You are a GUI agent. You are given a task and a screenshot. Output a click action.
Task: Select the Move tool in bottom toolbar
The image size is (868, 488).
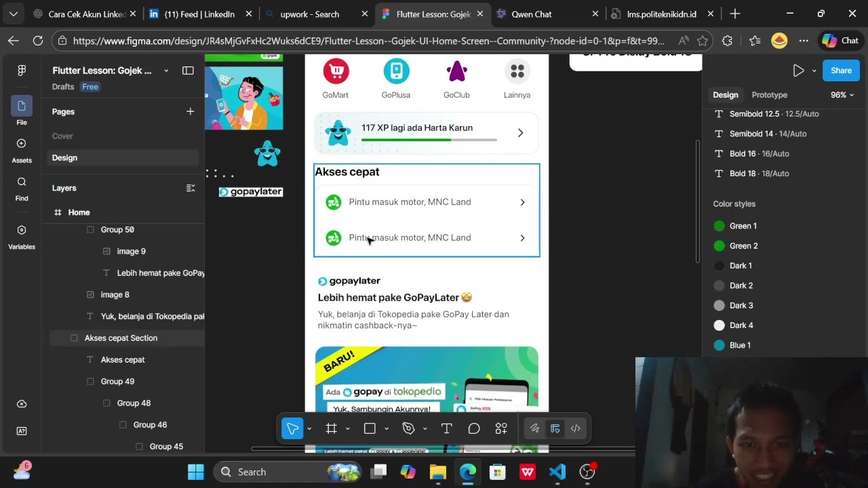[x=293, y=428]
